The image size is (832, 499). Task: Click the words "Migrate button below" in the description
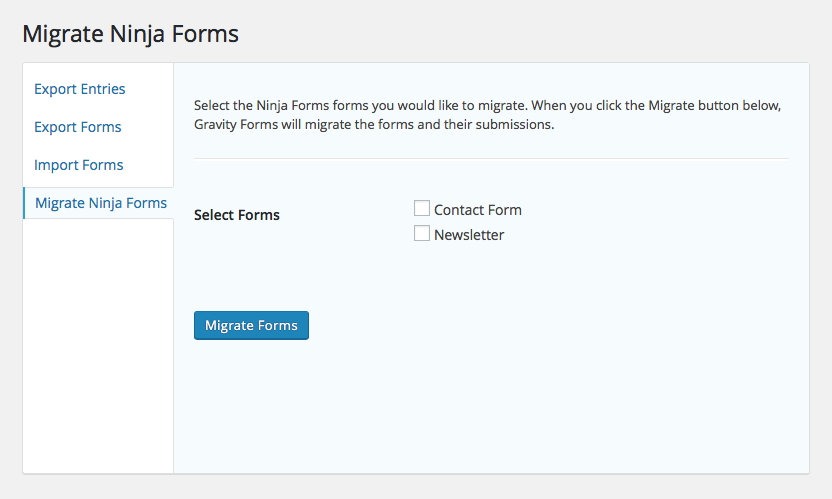pos(715,105)
